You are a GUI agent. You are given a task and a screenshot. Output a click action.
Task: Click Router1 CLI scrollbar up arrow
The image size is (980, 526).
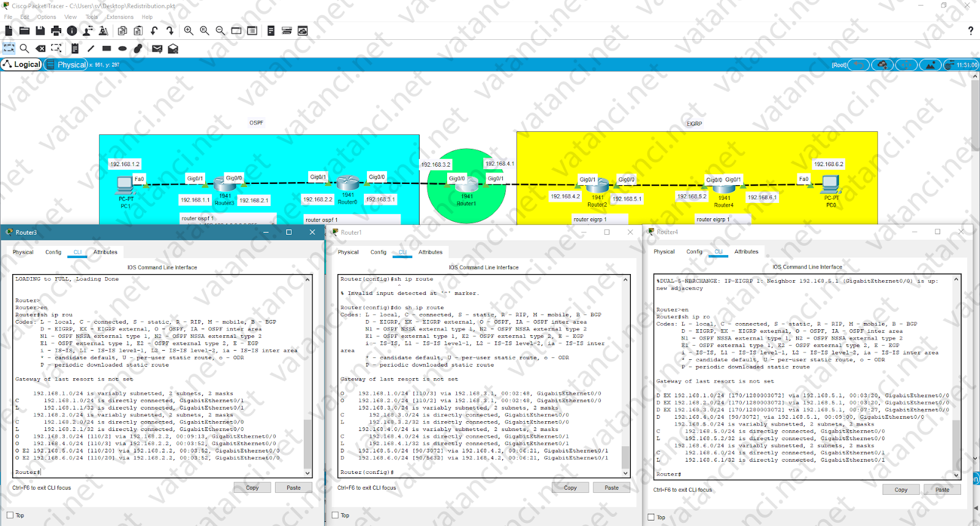(x=625, y=280)
